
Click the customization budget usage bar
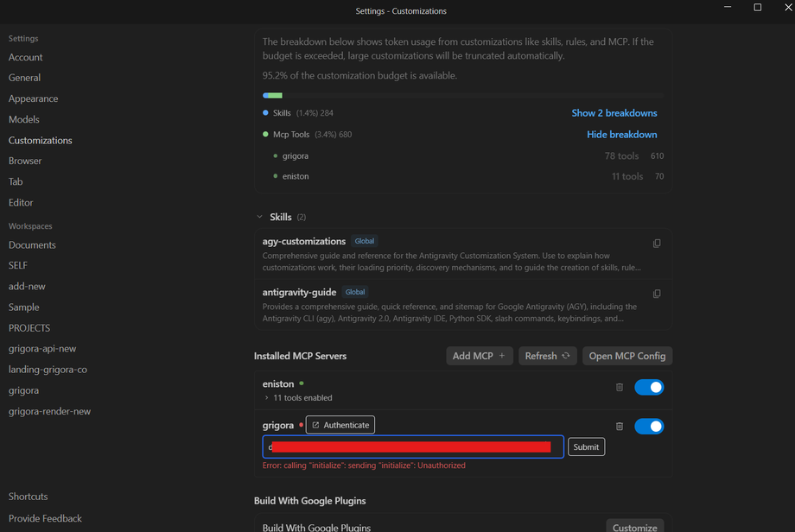pos(463,95)
